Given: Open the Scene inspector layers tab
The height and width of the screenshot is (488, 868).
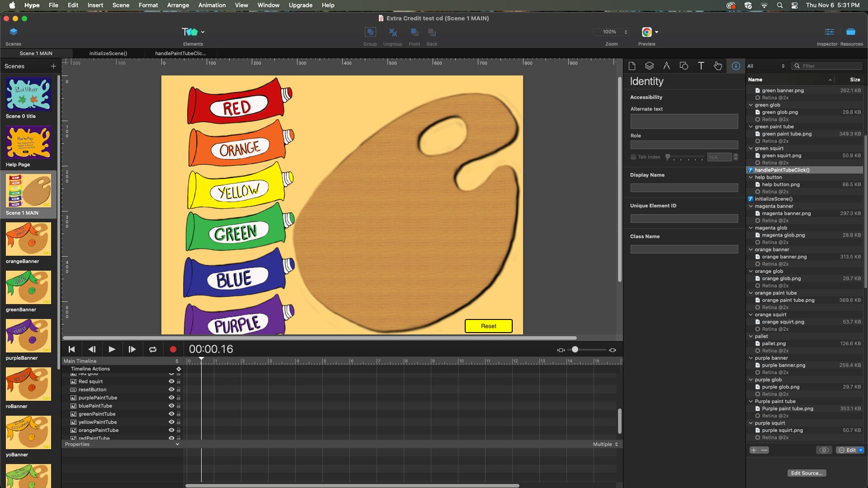Looking at the screenshot, I should click(649, 66).
